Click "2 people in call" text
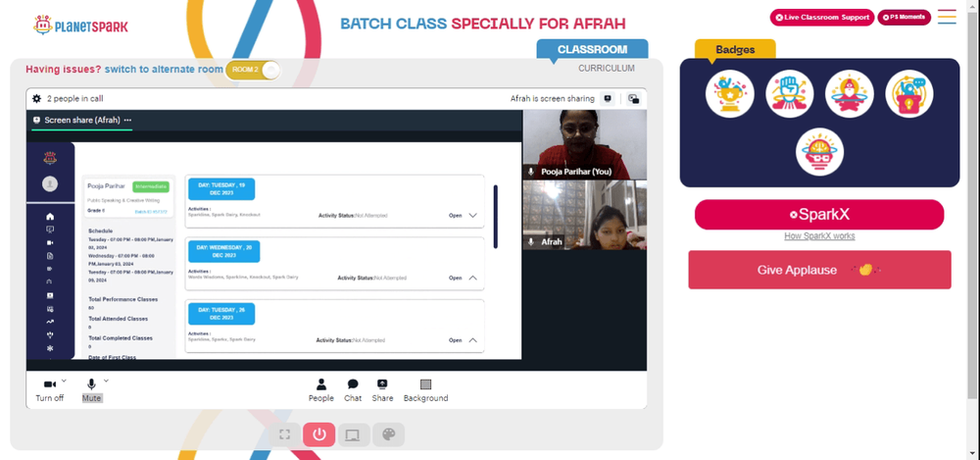Viewport: 980px width, 460px height. 75,98
